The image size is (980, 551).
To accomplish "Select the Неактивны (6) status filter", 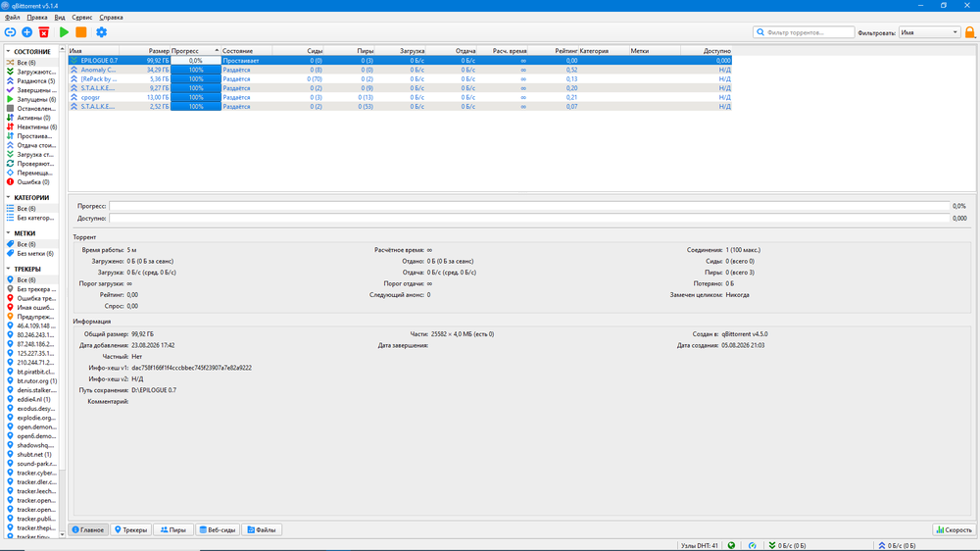I will coord(31,126).
